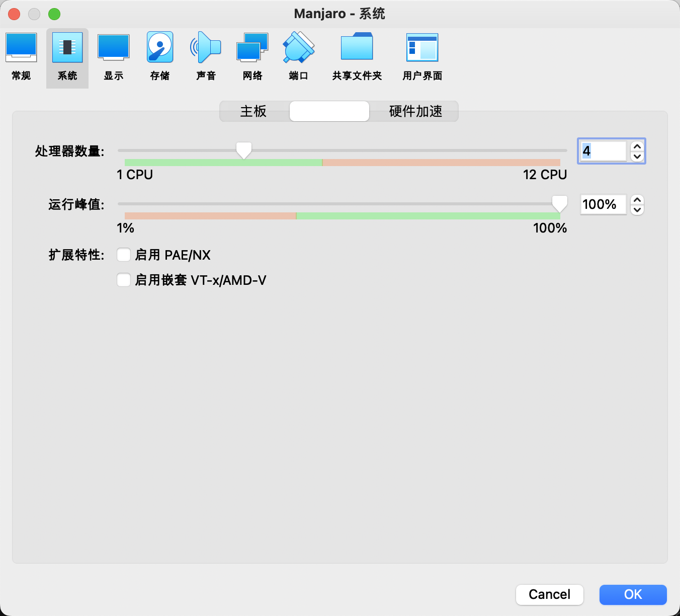Confirm settings with the OK button

tap(633, 594)
